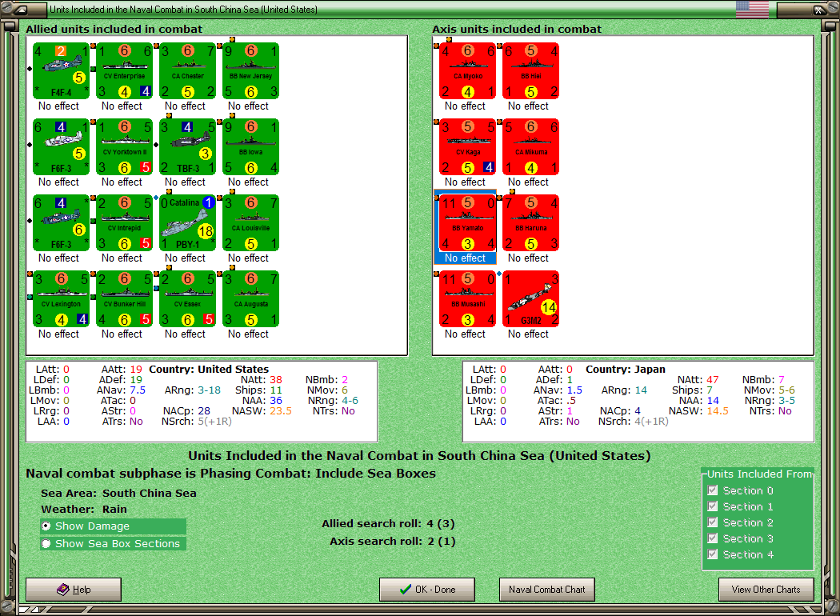Select the CA Chester cruiser counter
The width and height of the screenshot is (840, 616).
pyautogui.click(x=187, y=71)
